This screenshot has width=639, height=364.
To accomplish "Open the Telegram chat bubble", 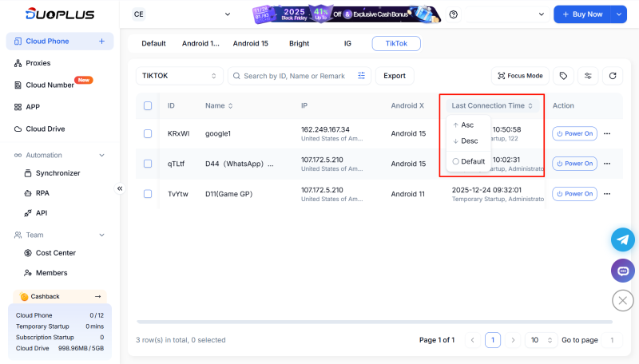I will 622,239.
